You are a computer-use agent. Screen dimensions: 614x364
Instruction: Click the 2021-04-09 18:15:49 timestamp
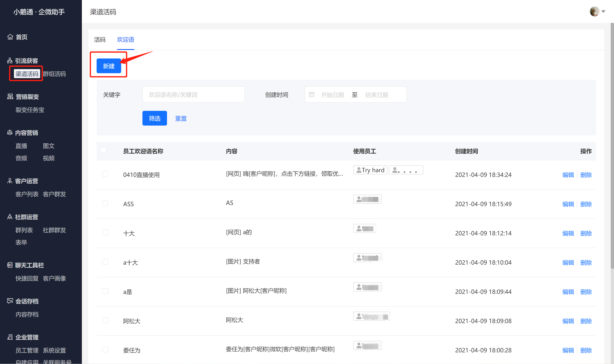pyautogui.click(x=483, y=204)
